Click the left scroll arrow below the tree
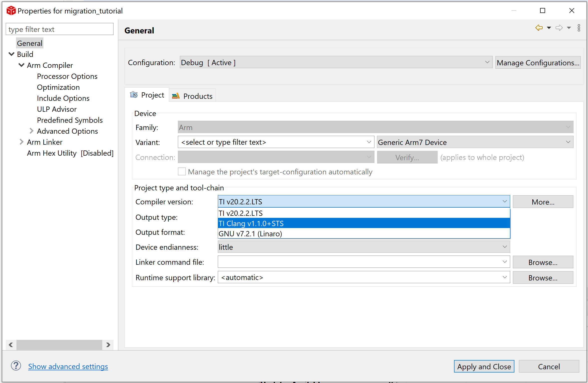 10,345
